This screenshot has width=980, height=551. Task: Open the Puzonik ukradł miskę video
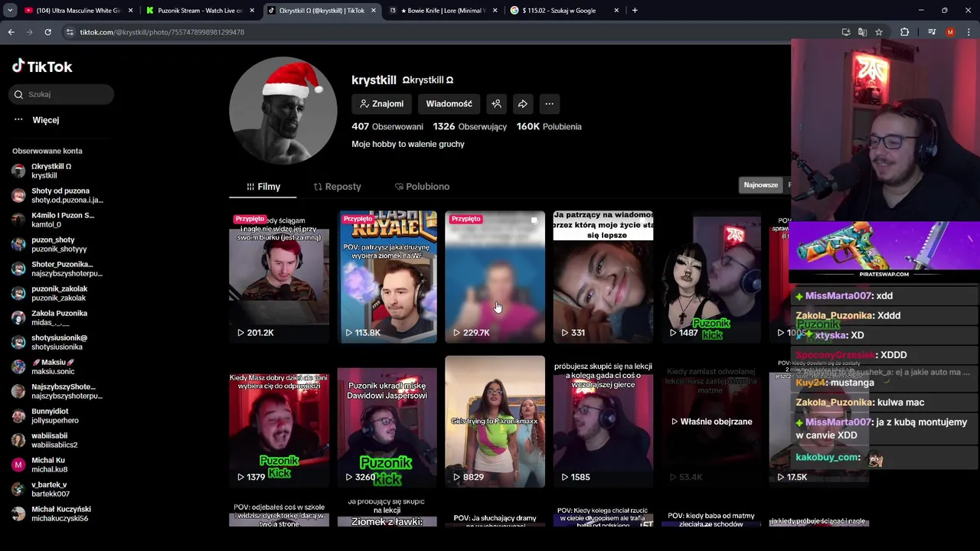coord(387,422)
